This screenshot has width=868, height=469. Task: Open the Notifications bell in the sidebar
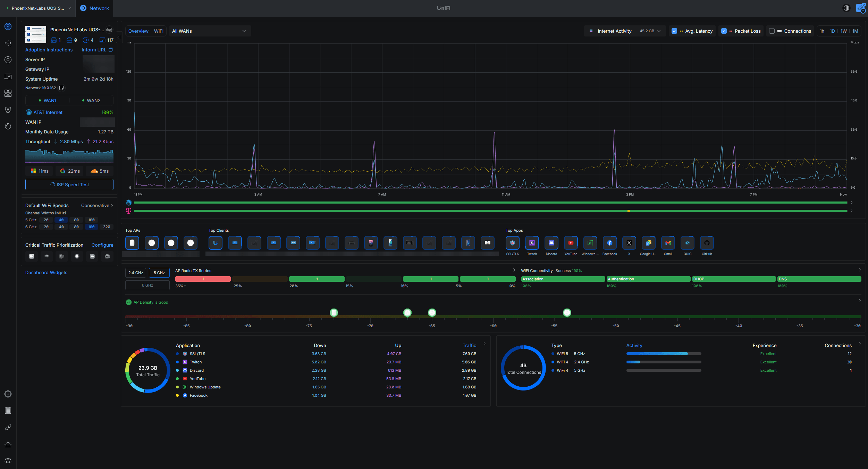point(8,444)
